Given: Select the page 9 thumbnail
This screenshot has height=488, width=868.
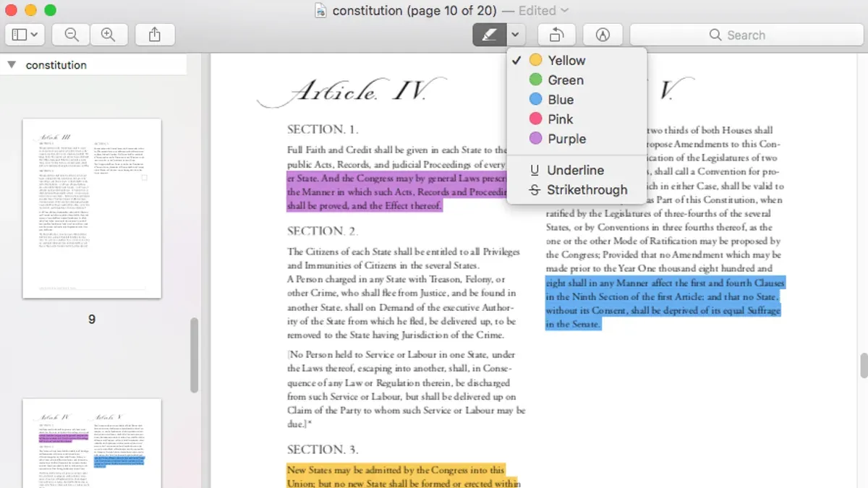Looking at the screenshot, I should tap(92, 208).
